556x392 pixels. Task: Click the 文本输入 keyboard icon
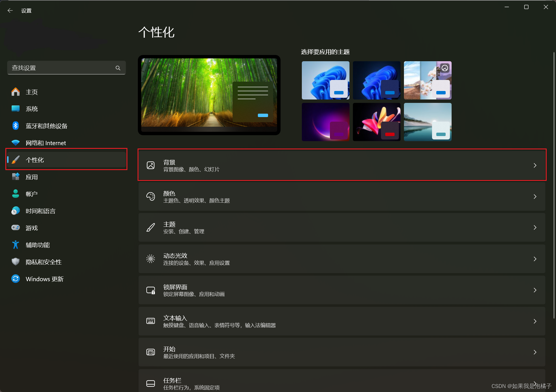151,321
